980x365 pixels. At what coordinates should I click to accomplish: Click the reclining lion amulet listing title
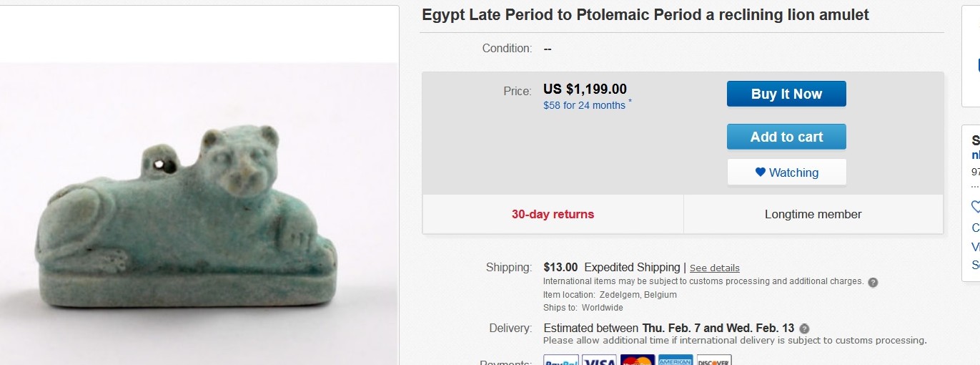click(x=645, y=15)
